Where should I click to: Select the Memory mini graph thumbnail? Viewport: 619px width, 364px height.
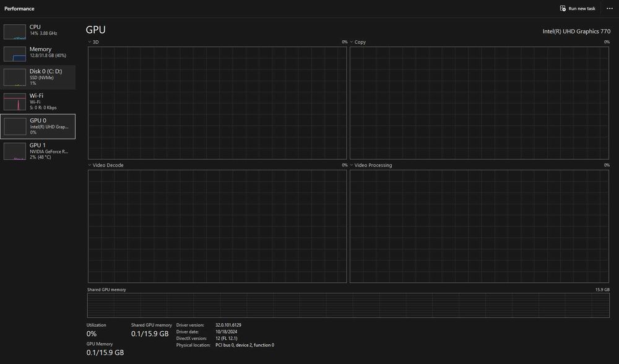[x=15, y=54]
